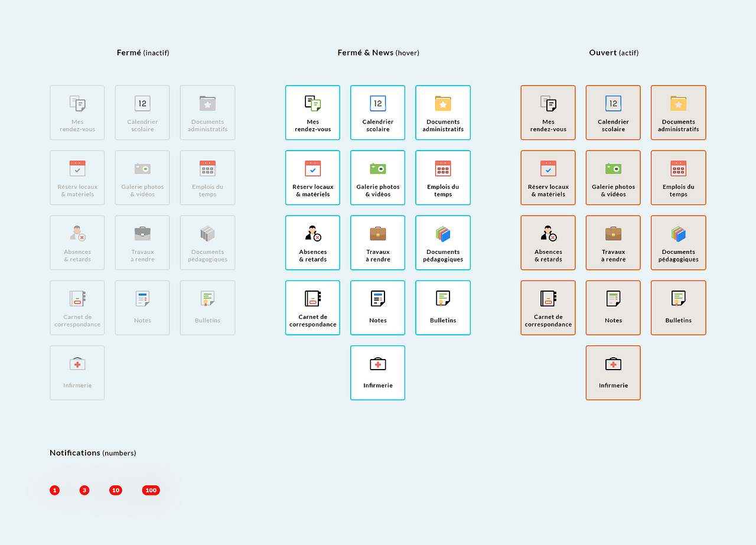756x545 pixels.
Task: Open the blue-bordered Documents pédagogiques books tile
Action: click(443, 243)
